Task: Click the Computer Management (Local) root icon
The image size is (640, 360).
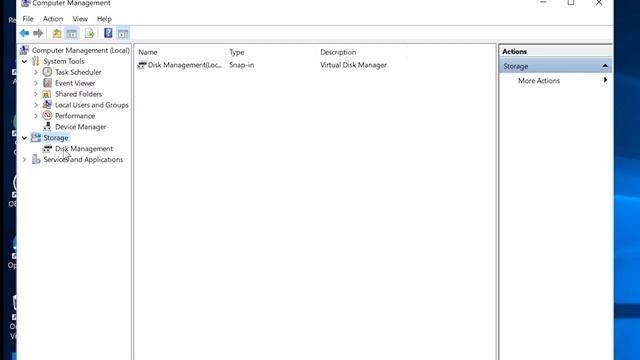Action: point(24,50)
